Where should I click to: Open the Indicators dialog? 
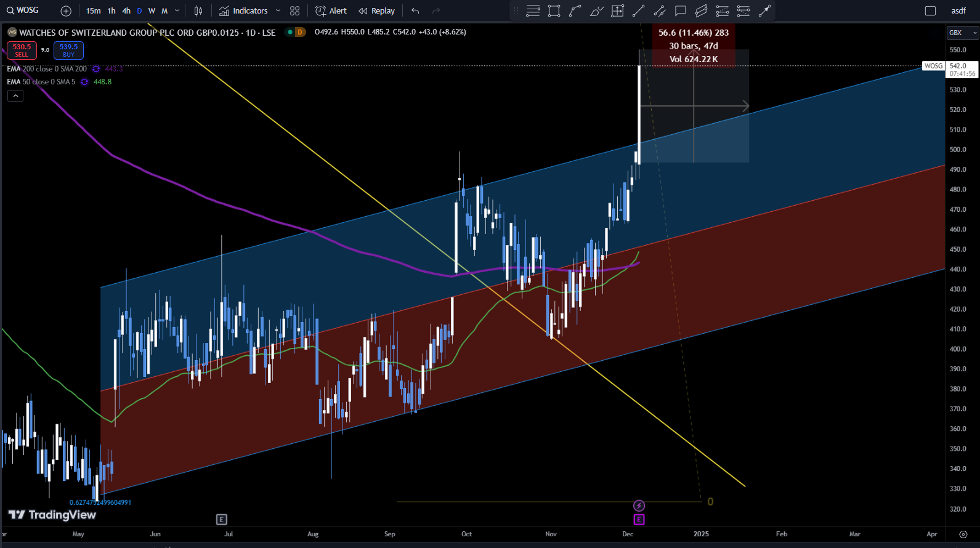tap(243, 11)
